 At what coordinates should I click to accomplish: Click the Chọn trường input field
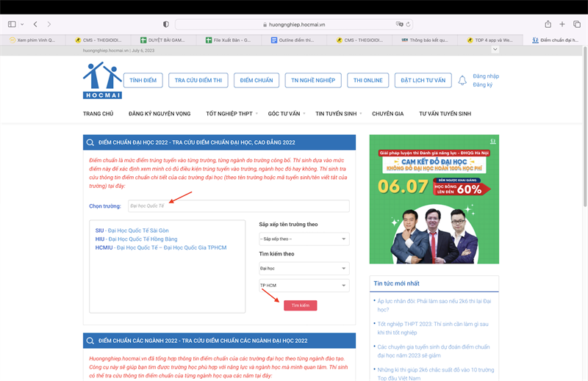pyautogui.click(x=239, y=206)
